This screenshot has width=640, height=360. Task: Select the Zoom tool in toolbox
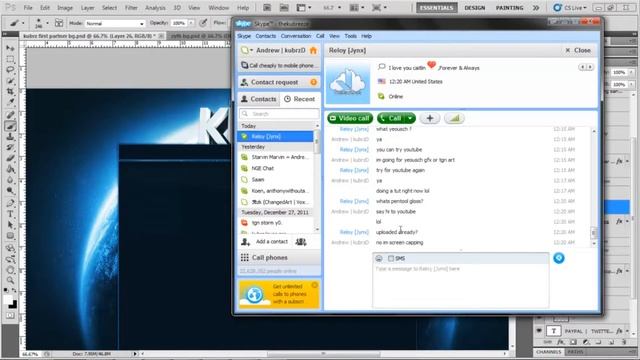tap(10, 280)
